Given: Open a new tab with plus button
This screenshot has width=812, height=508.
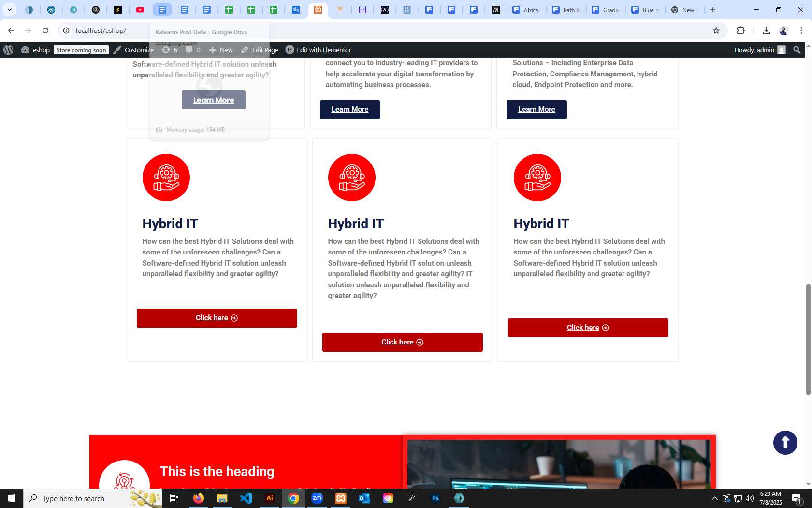Looking at the screenshot, I should [713, 10].
